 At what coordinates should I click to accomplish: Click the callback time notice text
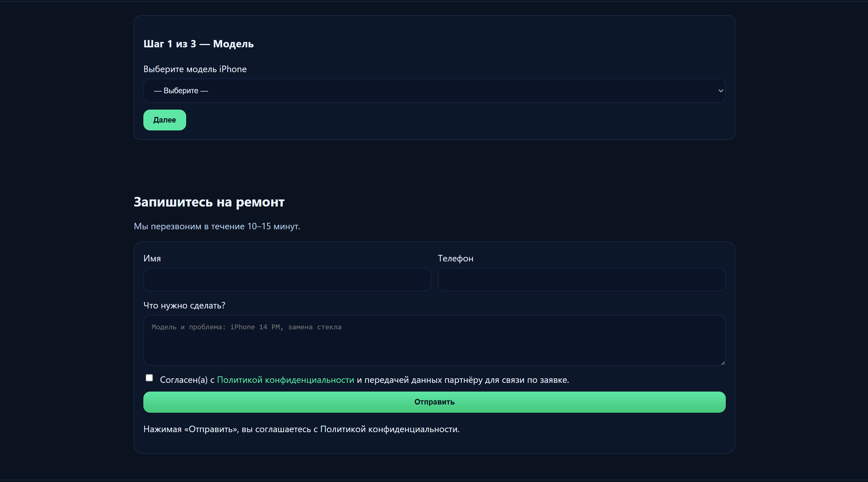click(x=217, y=226)
